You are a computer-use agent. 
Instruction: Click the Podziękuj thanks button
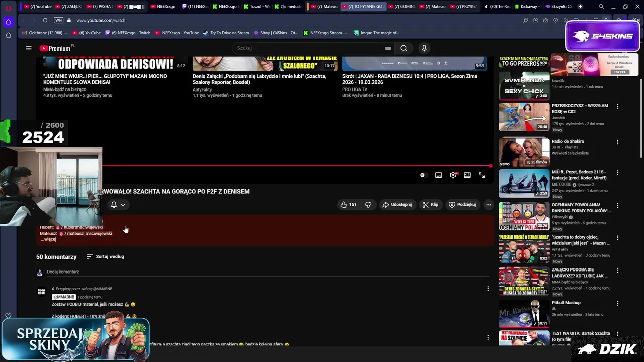pos(462,205)
